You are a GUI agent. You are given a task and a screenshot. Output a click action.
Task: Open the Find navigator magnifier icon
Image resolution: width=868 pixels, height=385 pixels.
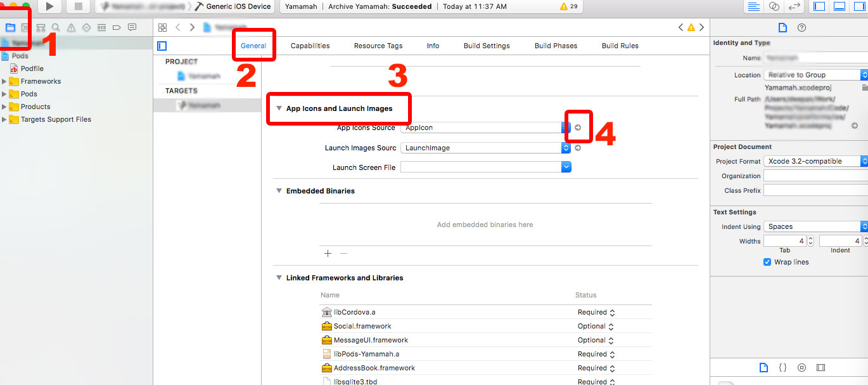[x=56, y=28]
